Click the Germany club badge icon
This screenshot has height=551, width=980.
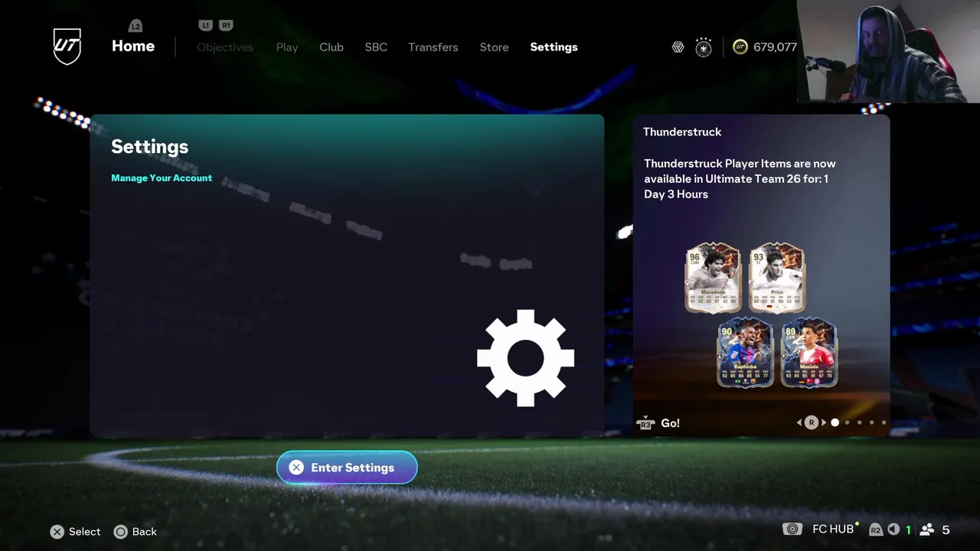pos(704,47)
